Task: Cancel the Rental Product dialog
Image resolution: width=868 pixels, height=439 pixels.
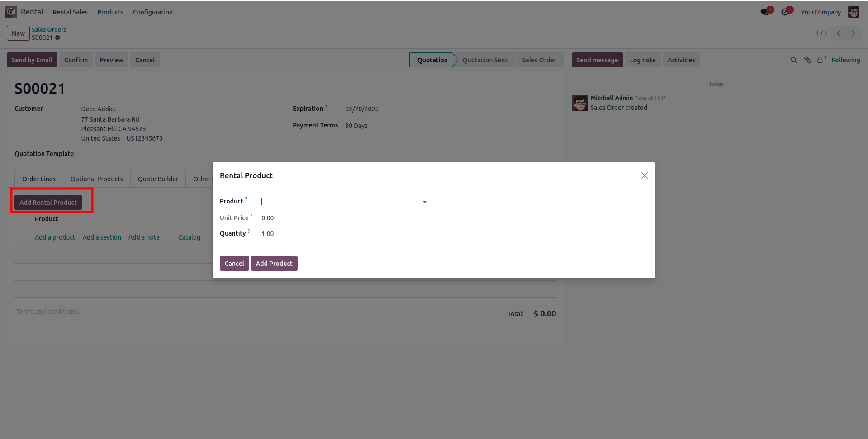Action: [x=234, y=264]
